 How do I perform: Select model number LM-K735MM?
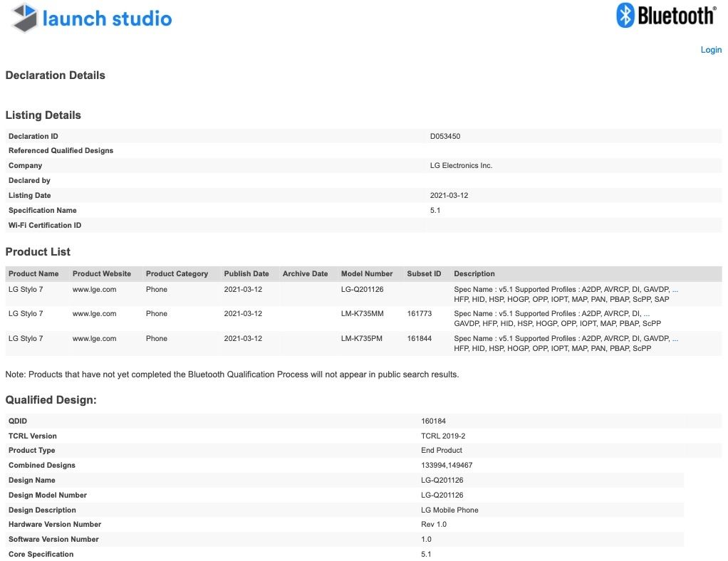(362, 314)
